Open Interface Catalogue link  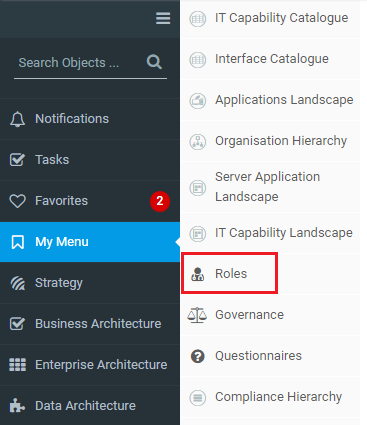[272, 59]
